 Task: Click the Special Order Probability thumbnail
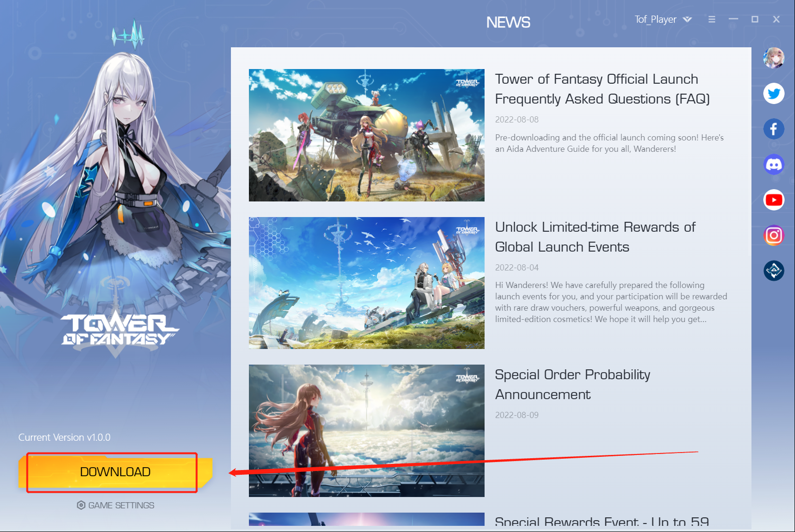click(367, 431)
